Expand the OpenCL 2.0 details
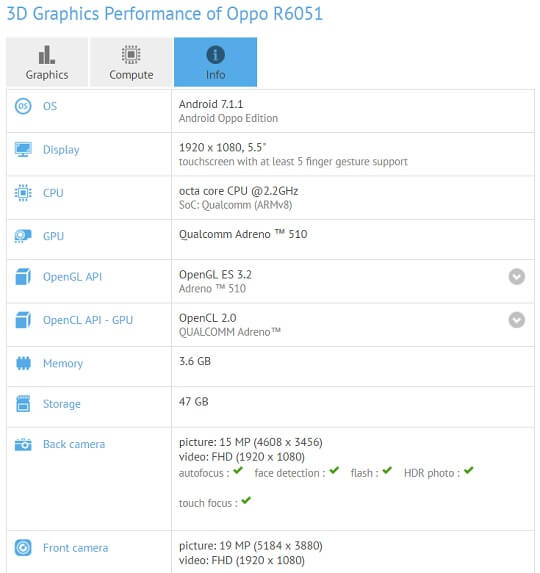 (517, 320)
